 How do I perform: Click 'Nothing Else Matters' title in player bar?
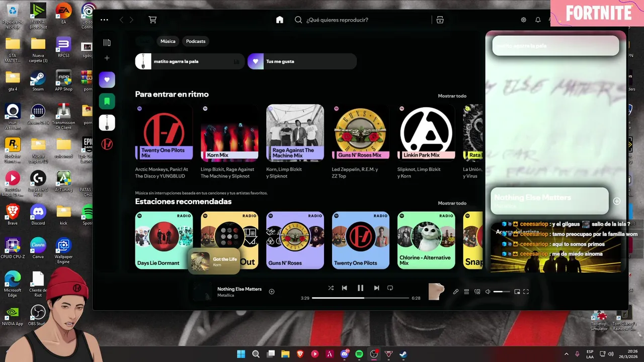click(x=239, y=289)
